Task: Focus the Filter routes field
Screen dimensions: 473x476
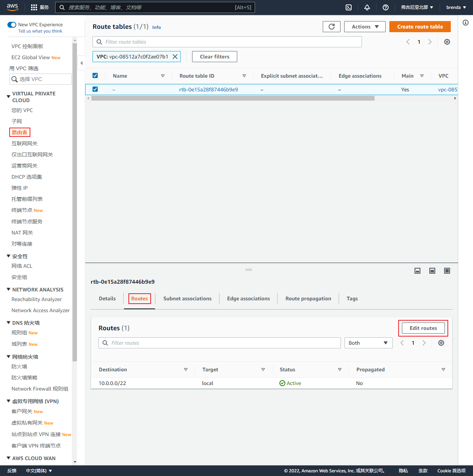Action: pyautogui.click(x=219, y=343)
